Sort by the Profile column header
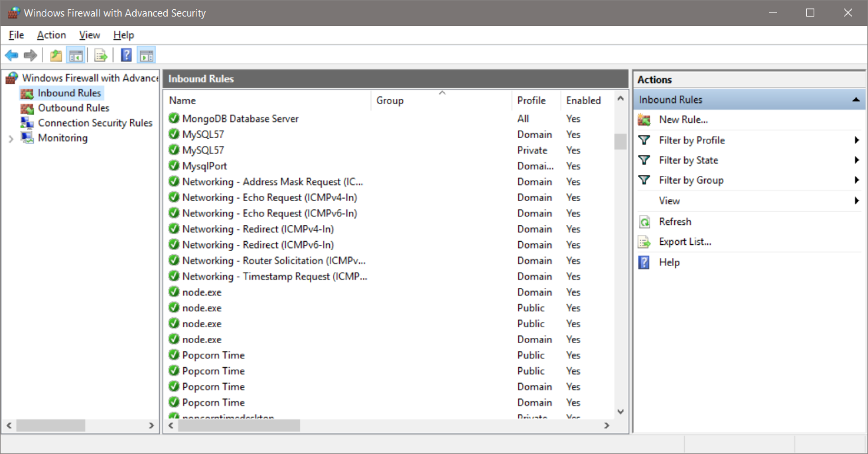The image size is (868, 454). point(536,101)
